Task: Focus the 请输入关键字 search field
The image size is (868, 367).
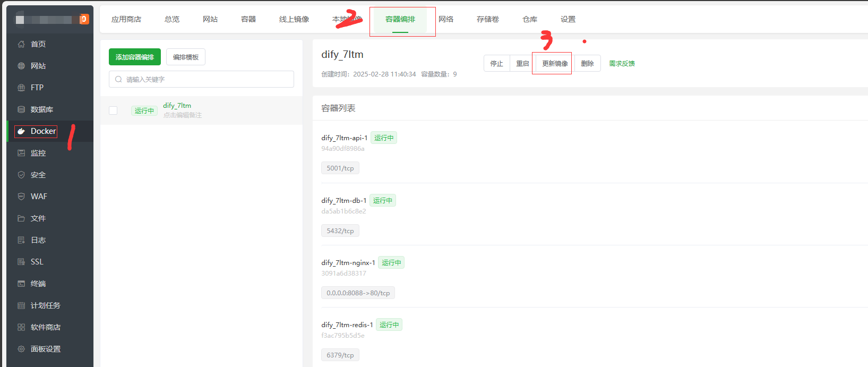Action: (x=207, y=79)
